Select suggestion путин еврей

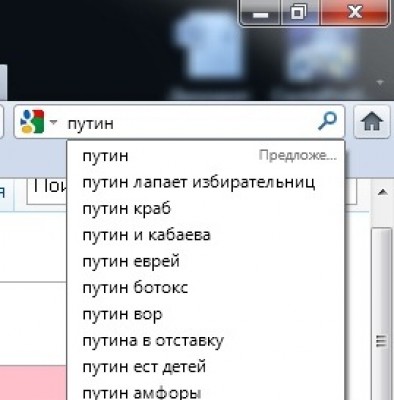coord(206,261)
